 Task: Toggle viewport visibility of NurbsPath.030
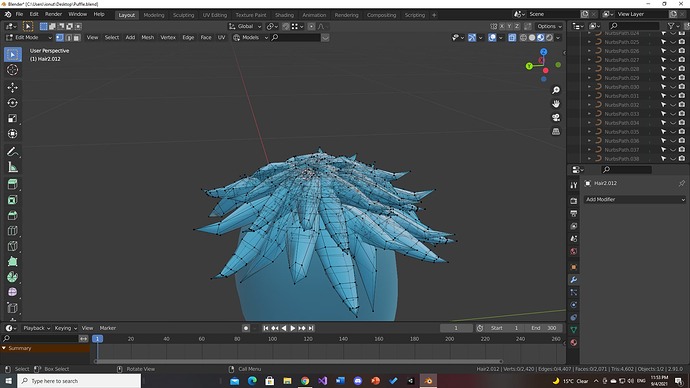(x=672, y=87)
